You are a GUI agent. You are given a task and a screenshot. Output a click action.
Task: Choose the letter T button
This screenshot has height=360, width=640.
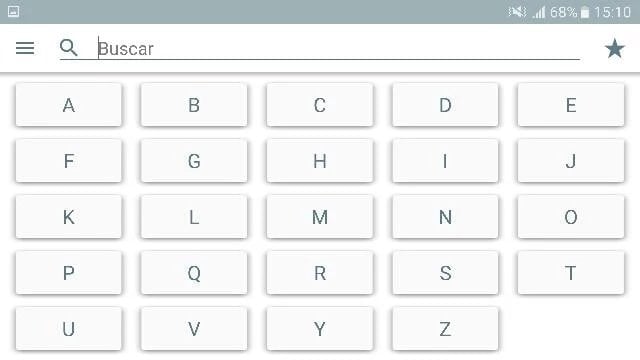coord(571,273)
